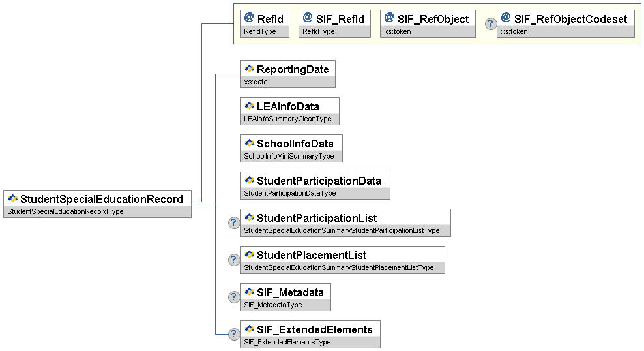Click the question mark icon beside StudentPlacementList

click(x=234, y=260)
